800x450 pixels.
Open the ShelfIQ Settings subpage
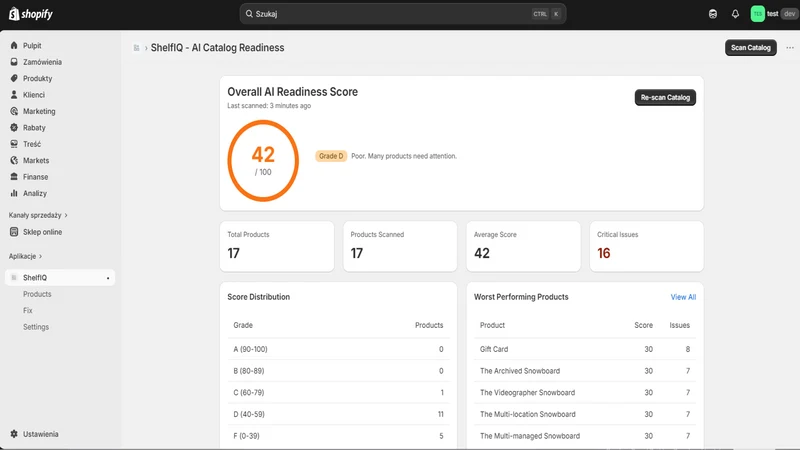(x=36, y=327)
